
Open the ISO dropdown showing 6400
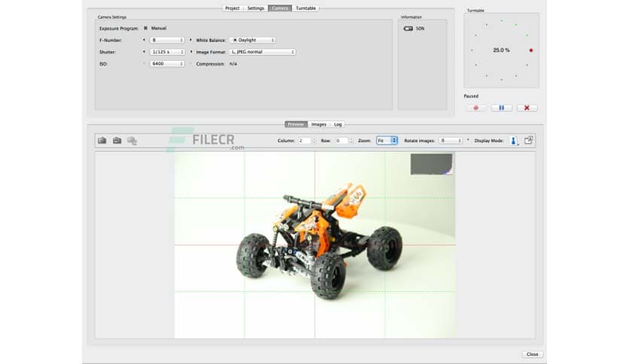tap(167, 64)
